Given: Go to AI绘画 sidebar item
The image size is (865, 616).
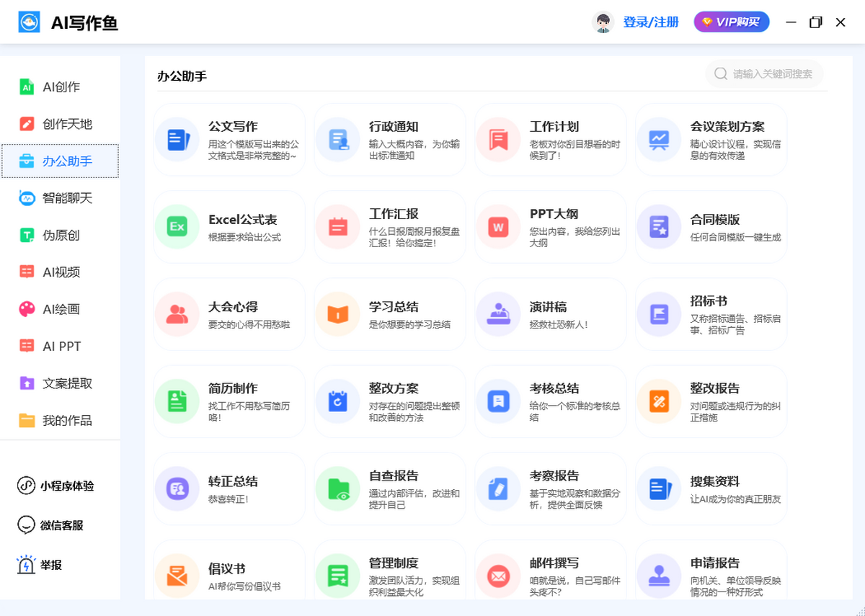Looking at the screenshot, I should pyautogui.click(x=61, y=309).
